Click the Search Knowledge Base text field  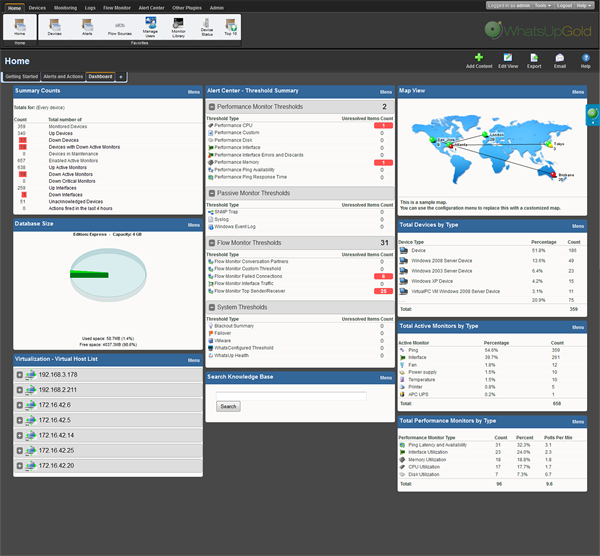pyautogui.click(x=291, y=396)
